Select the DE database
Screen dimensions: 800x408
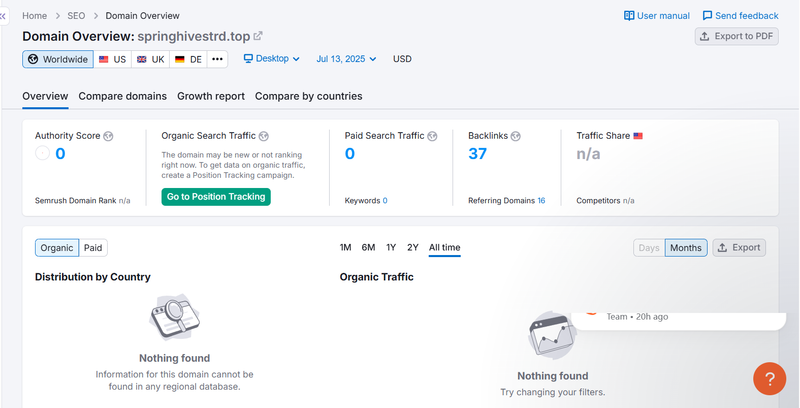188,59
